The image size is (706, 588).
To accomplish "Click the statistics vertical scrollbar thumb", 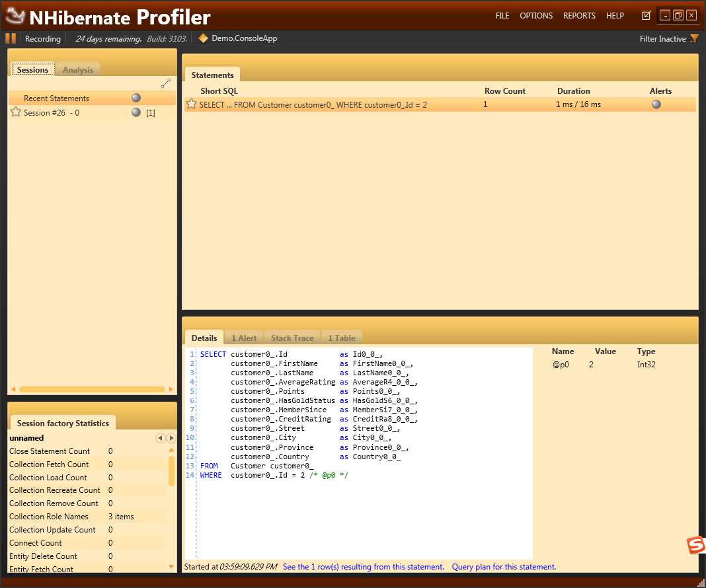I will tap(171, 471).
